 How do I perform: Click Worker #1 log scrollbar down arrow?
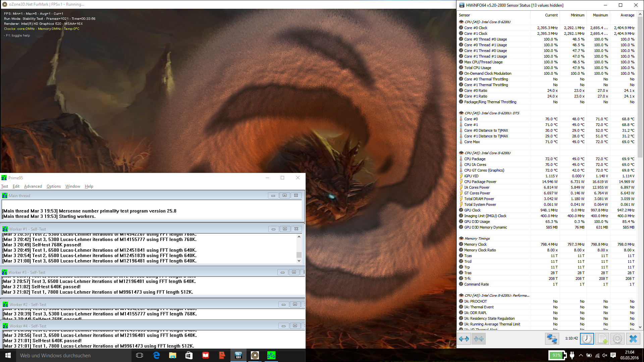coord(299,261)
